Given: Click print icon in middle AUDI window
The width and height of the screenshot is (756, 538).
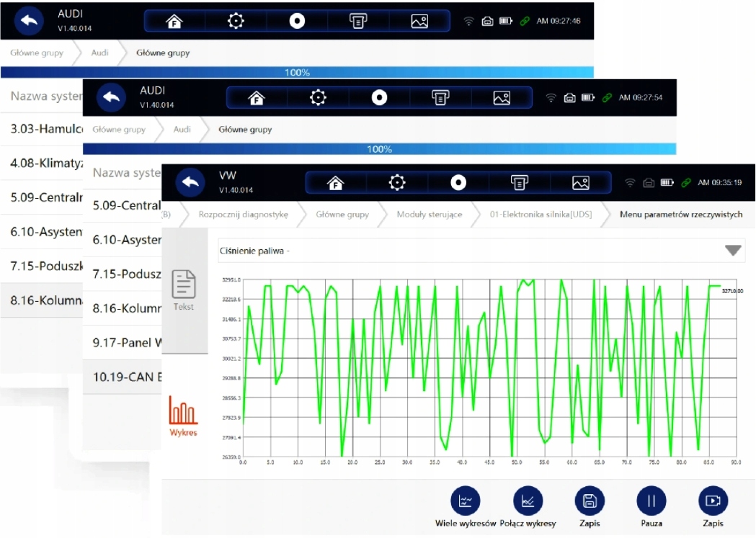Looking at the screenshot, I should point(440,98).
